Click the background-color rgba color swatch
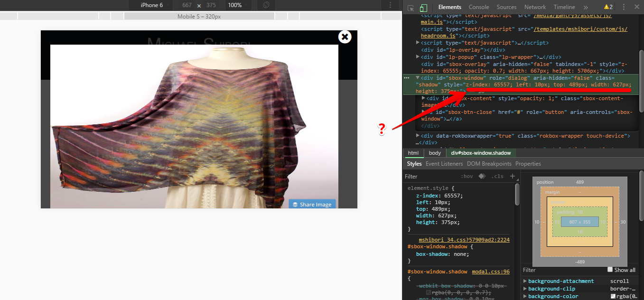Image resolution: width=644 pixels, height=300 pixels. coord(613,296)
